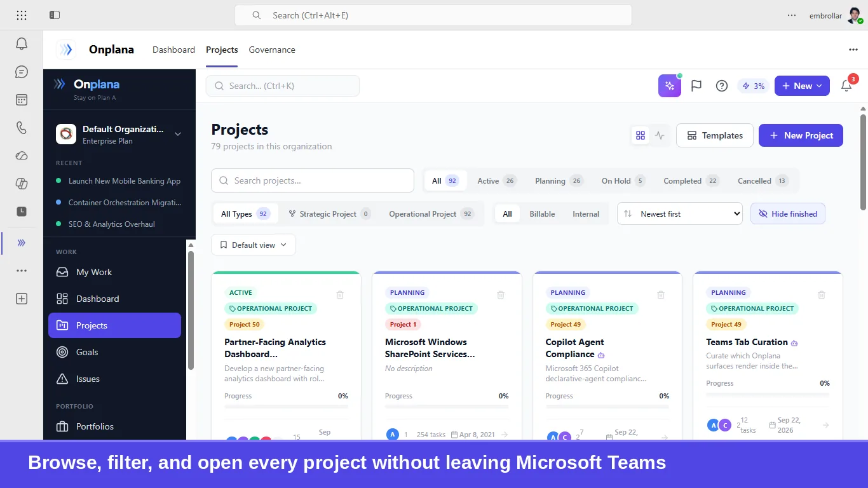Open Teams Activity bell icon
Screen dimensions: 868x488
(22, 44)
